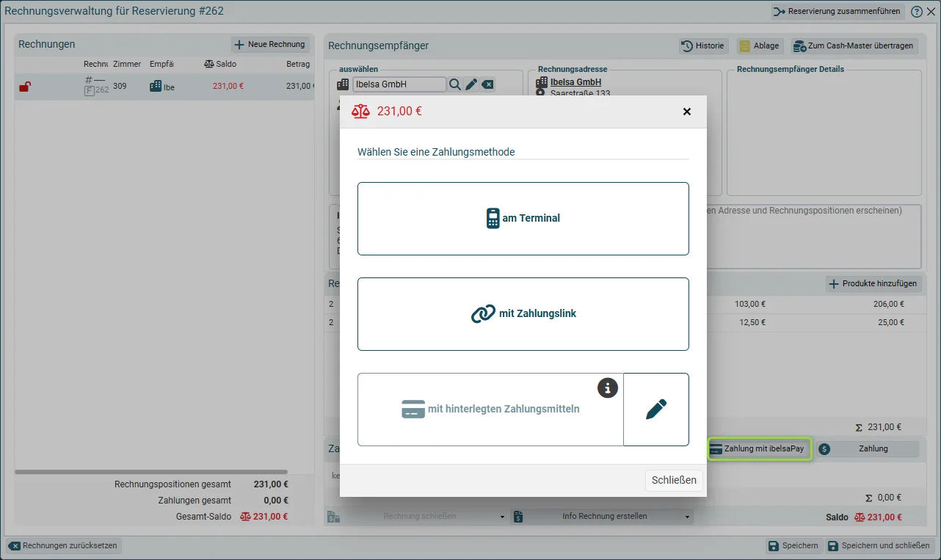941x560 pixels.
Task: Add products via Produkte hinzufügen
Action: 873,284
